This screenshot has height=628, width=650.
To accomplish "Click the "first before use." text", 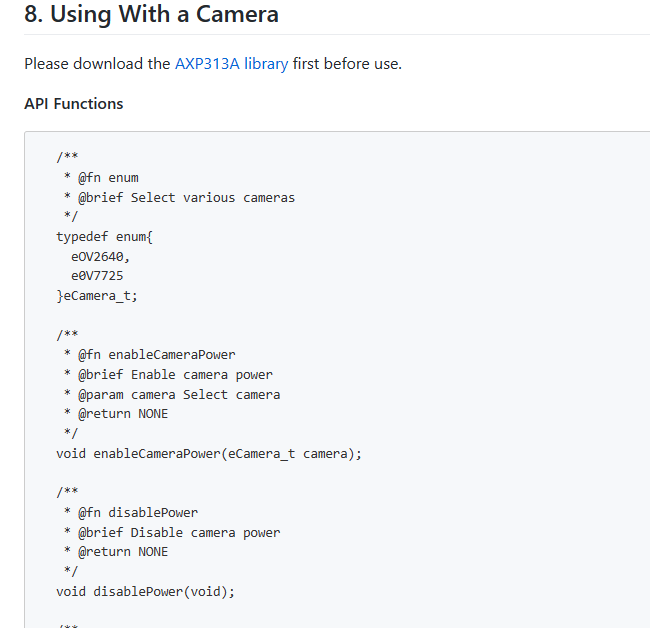I will pos(347,64).
